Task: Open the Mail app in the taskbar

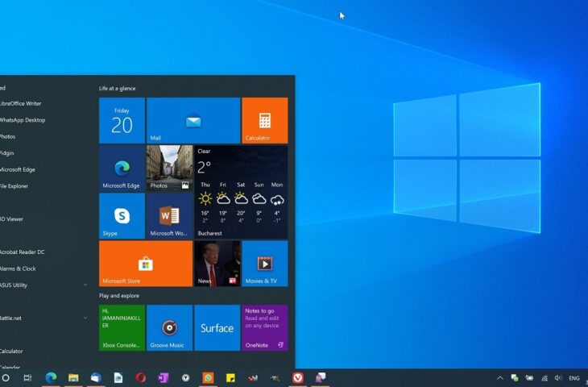Action: coord(96,377)
